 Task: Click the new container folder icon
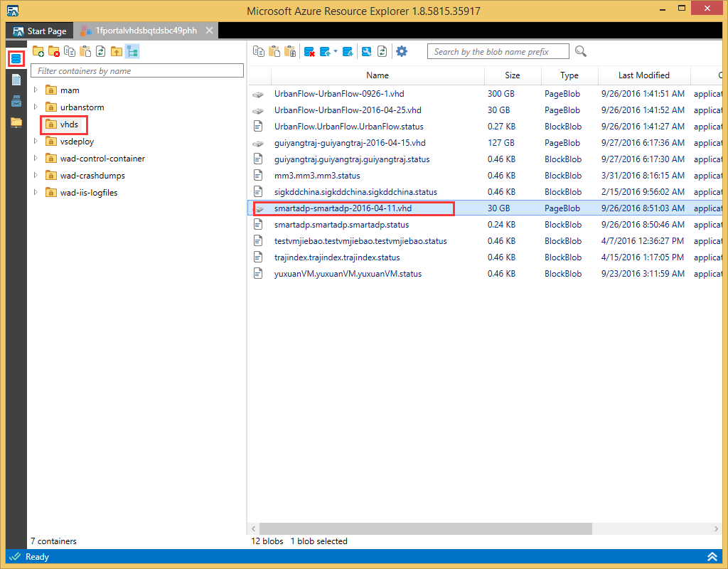38,51
